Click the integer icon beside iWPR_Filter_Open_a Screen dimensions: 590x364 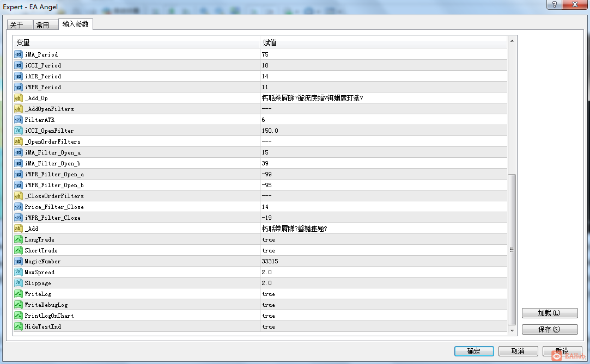(x=18, y=174)
